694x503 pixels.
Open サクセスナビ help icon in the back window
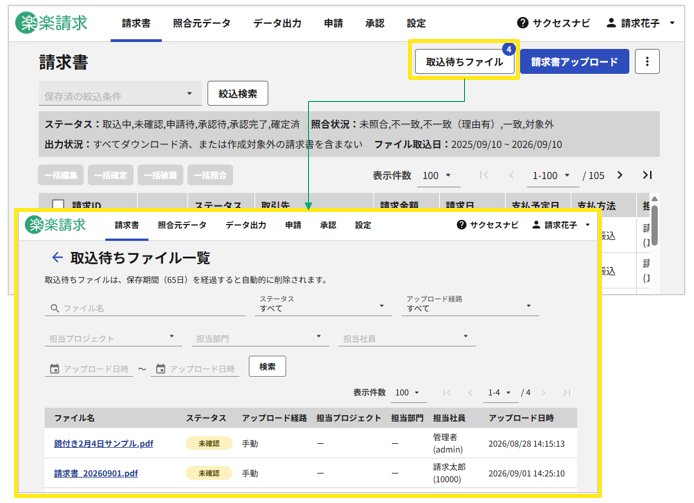coord(522,23)
